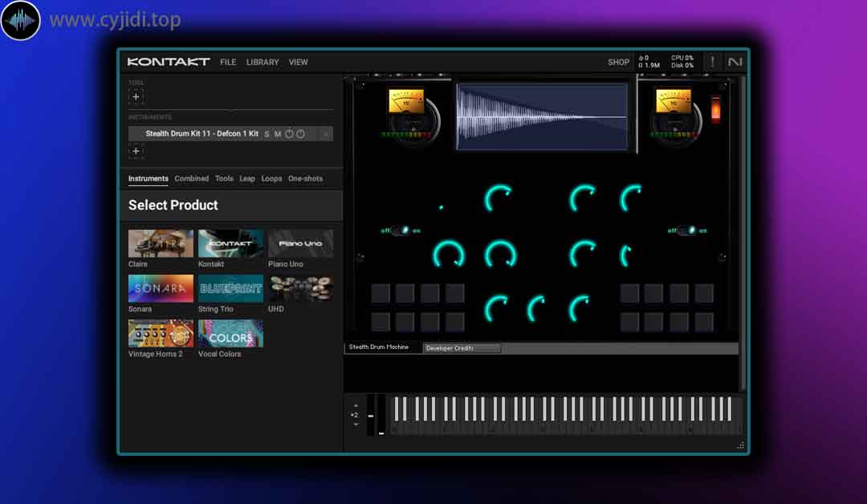
Task: Solo the Stealth Drum Kit 11 instrument
Action: point(267,134)
